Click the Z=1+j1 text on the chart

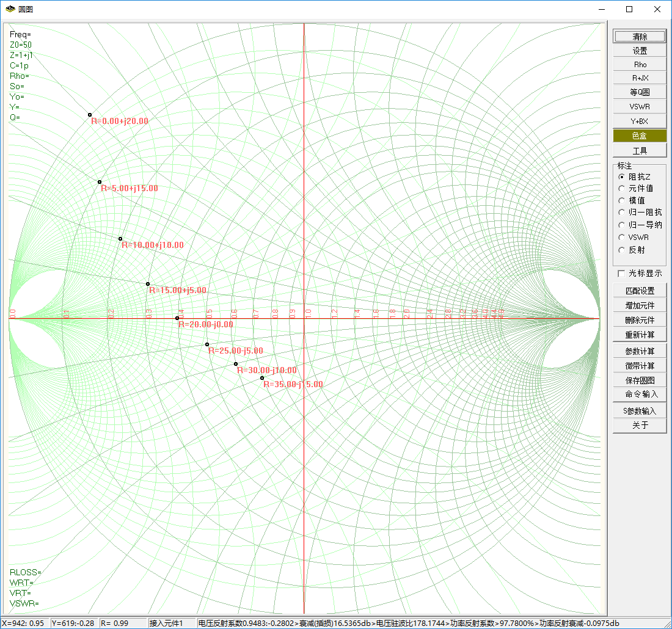tap(21, 55)
